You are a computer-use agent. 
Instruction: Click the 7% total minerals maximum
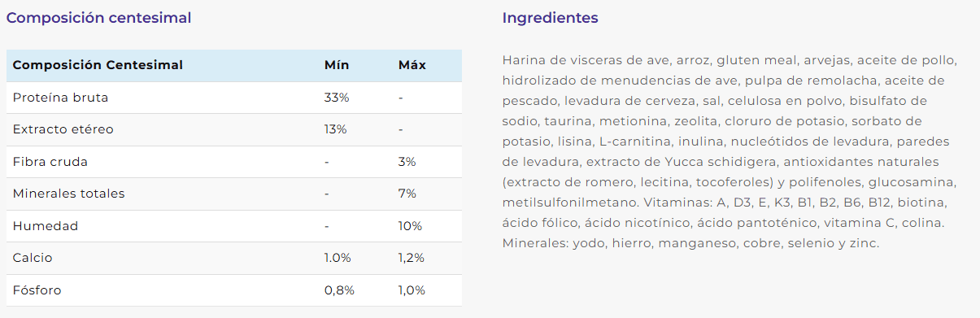pyautogui.click(x=407, y=194)
